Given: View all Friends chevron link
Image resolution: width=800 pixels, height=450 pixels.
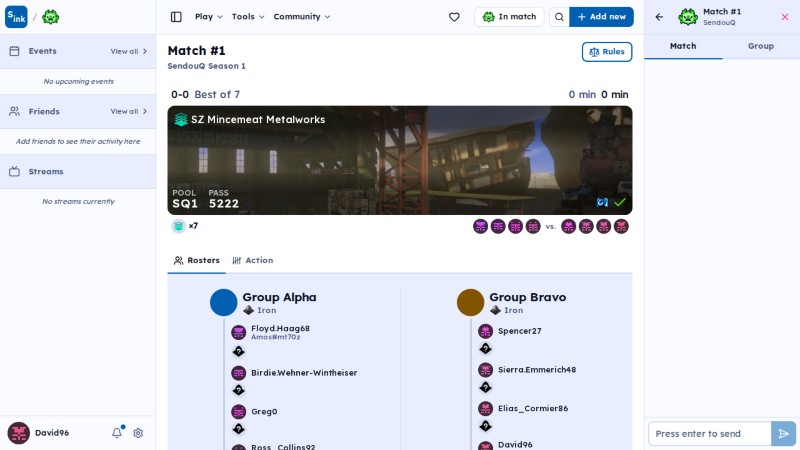Looking at the screenshot, I should tap(129, 112).
